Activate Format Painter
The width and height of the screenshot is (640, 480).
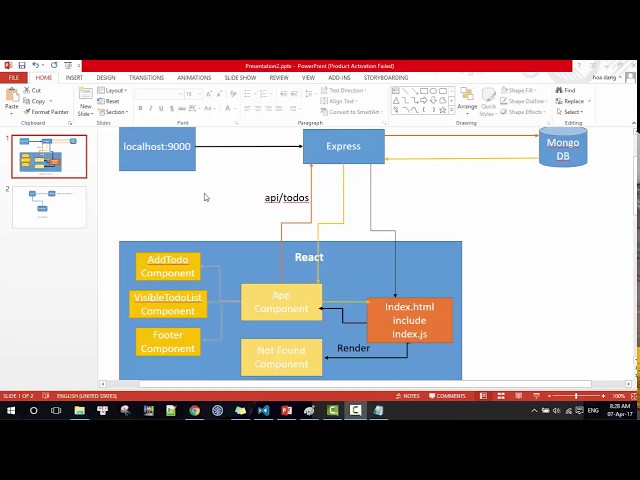pyautogui.click(x=46, y=112)
